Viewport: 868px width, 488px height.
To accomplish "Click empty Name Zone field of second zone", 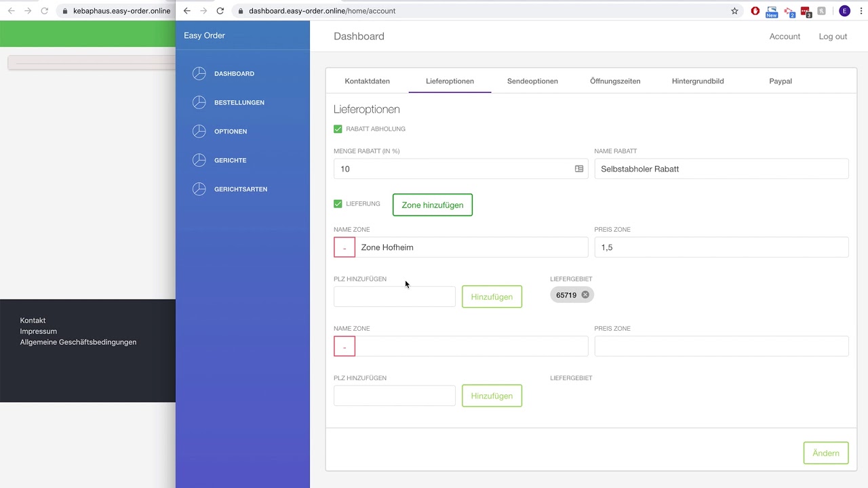I will coord(471,346).
